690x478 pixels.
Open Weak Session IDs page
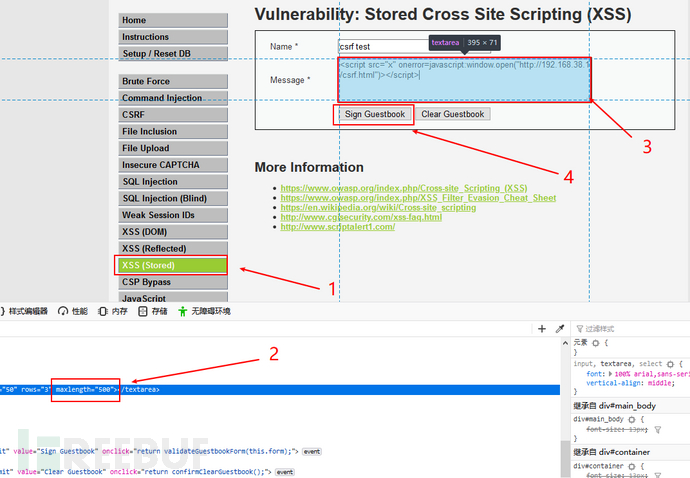pos(173,215)
